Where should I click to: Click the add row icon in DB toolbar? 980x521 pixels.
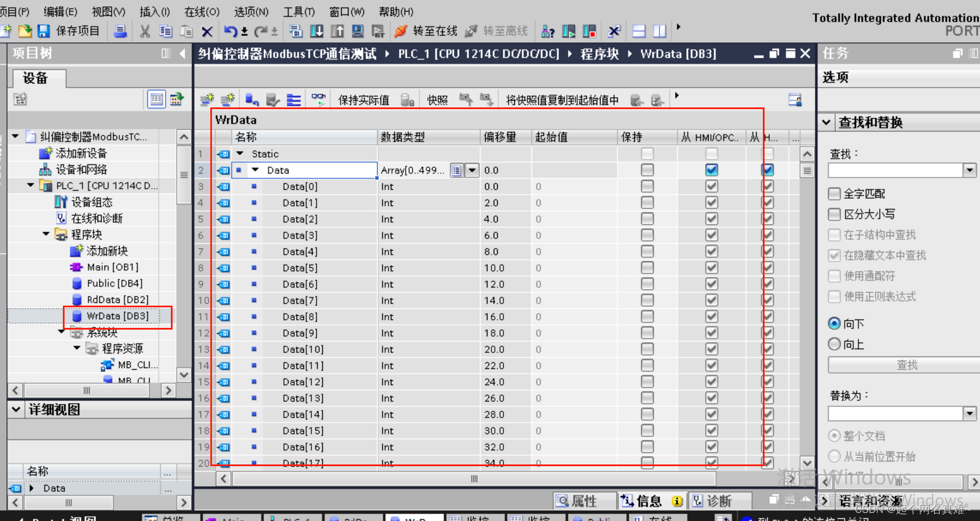pyautogui.click(x=228, y=100)
